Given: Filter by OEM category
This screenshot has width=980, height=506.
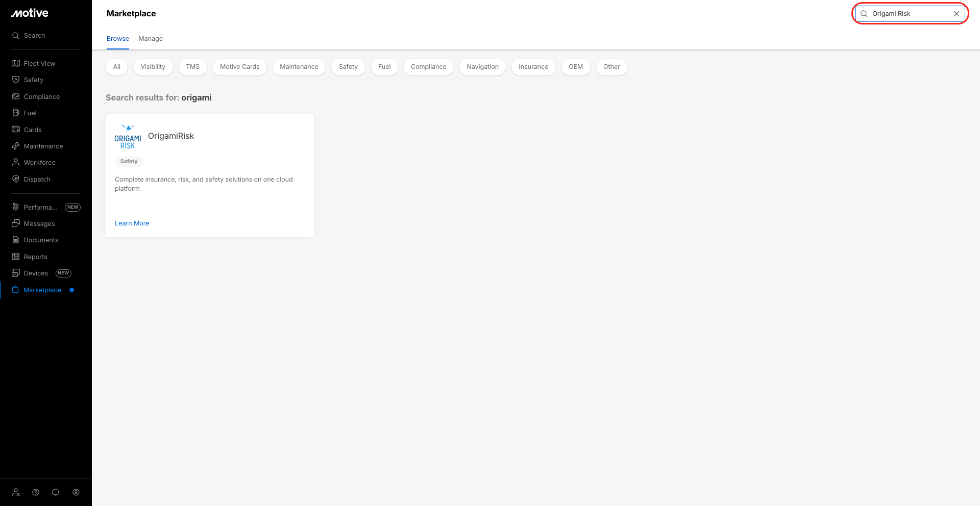Looking at the screenshot, I should coord(576,67).
